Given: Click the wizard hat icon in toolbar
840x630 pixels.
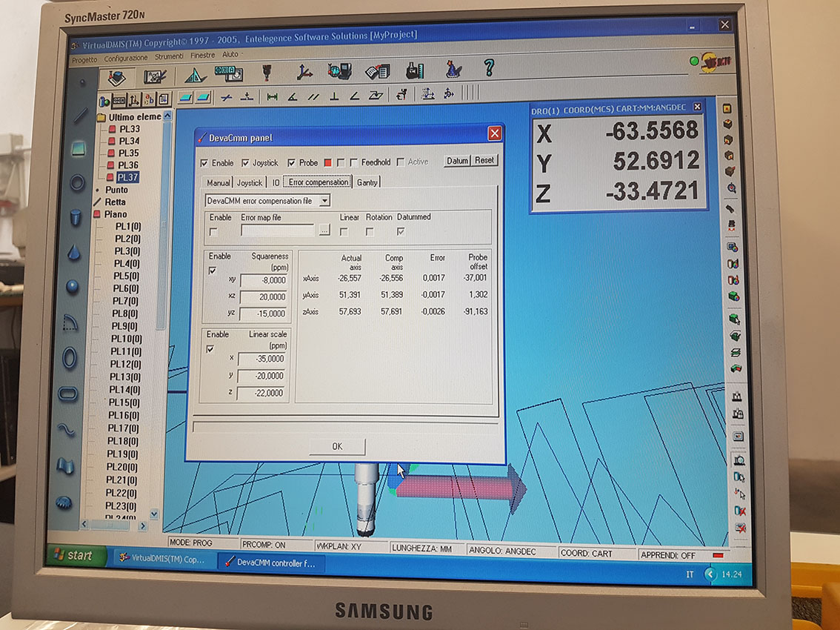Looking at the screenshot, I should [453, 69].
